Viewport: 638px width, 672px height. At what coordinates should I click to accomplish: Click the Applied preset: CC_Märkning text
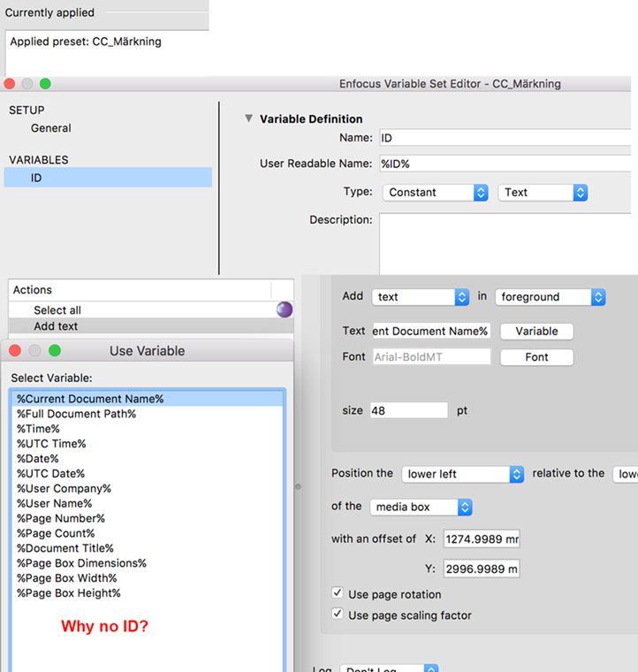tap(86, 42)
